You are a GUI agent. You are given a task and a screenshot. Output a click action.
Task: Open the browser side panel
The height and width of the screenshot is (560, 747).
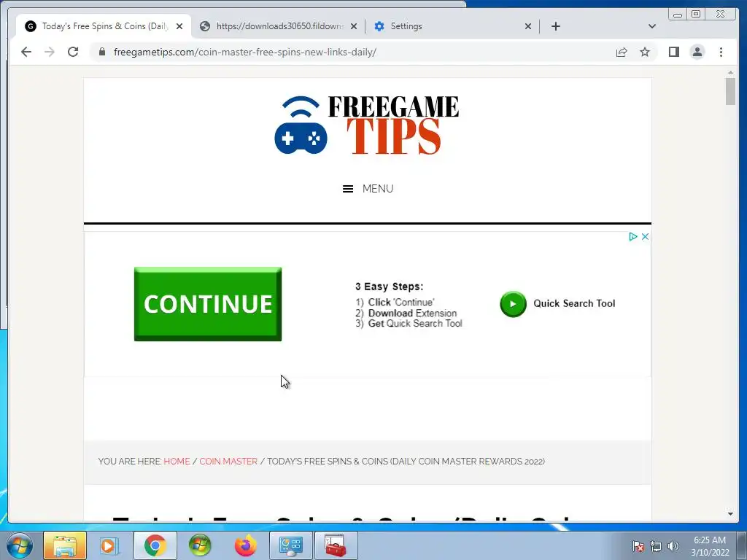pyautogui.click(x=673, y=52)
